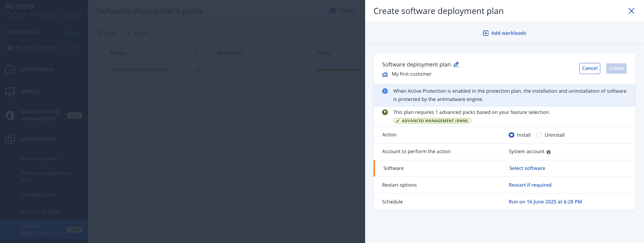The image size is (644, 243).
Task: Expand the Management section in sidebar
Action: click(39, 139)
